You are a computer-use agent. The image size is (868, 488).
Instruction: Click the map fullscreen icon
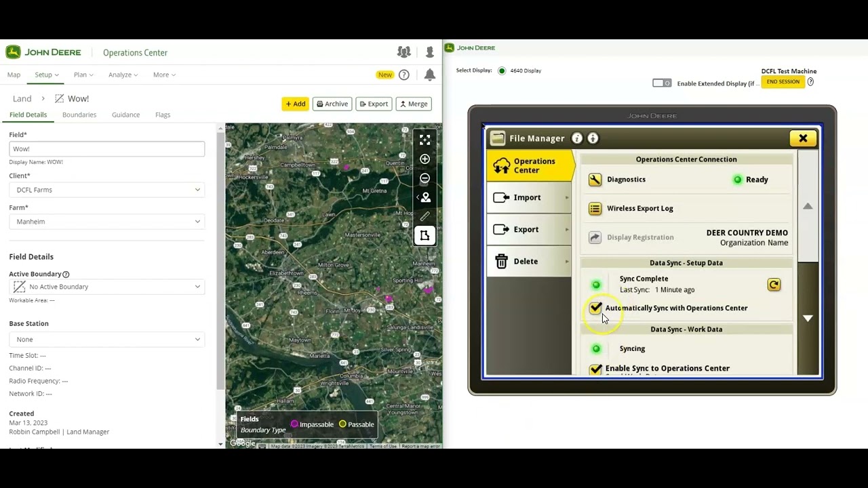(x=425, y=140)
